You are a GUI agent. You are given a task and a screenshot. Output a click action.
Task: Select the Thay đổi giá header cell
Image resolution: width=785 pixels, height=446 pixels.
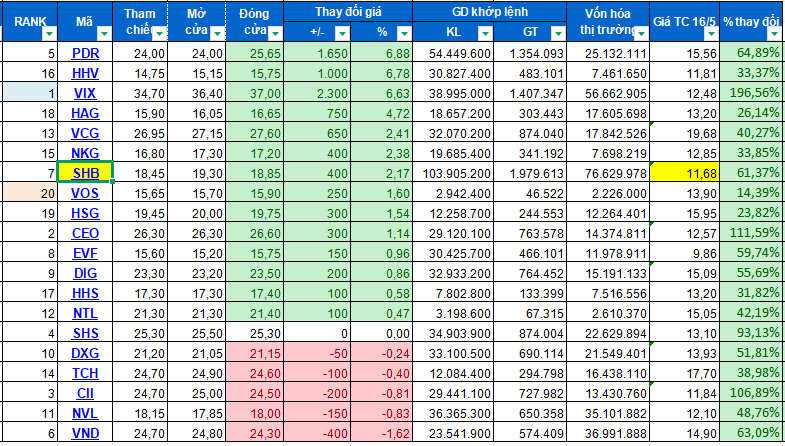point(348,12)
